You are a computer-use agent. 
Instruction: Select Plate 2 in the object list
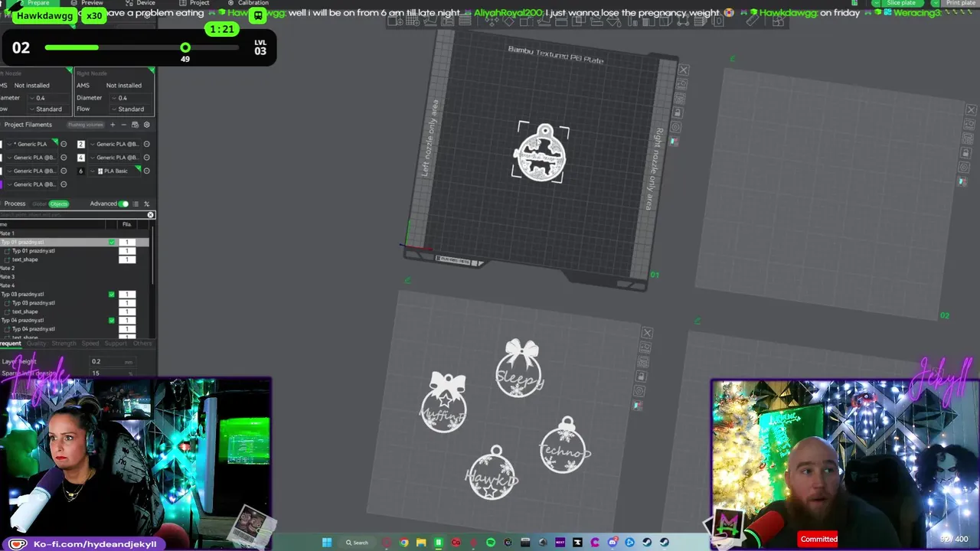click(8, 268)
